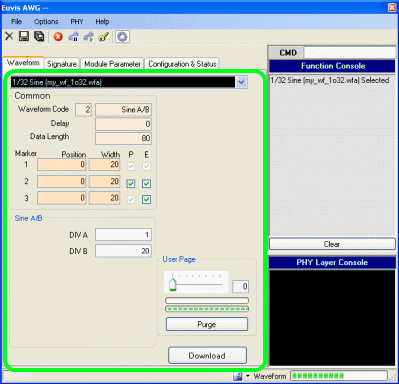The width and height of the screenshot is (399, 384).
Task: Switch to the Signature tab
Action: click(62, 64)
